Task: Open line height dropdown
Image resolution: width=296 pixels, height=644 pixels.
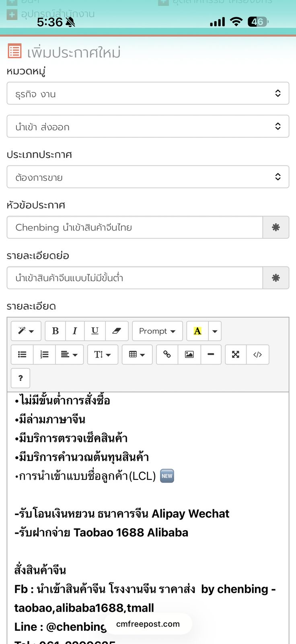Action: pos(103,354)
